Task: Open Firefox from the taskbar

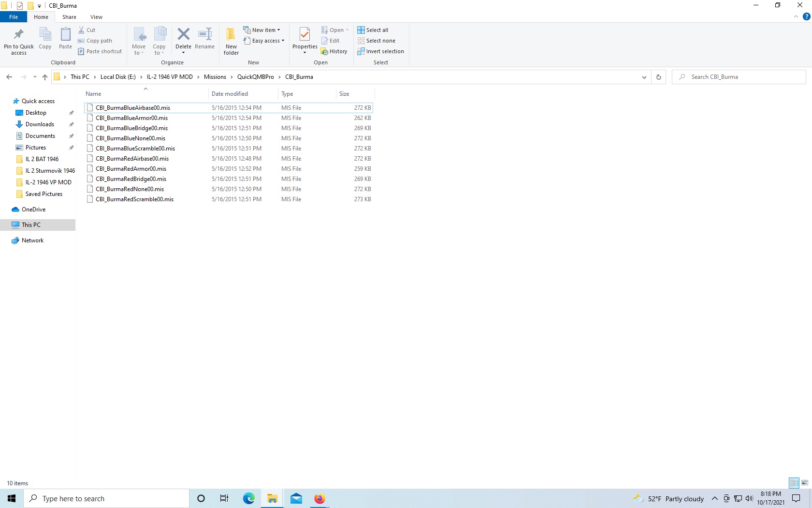Action: point(319,498)
